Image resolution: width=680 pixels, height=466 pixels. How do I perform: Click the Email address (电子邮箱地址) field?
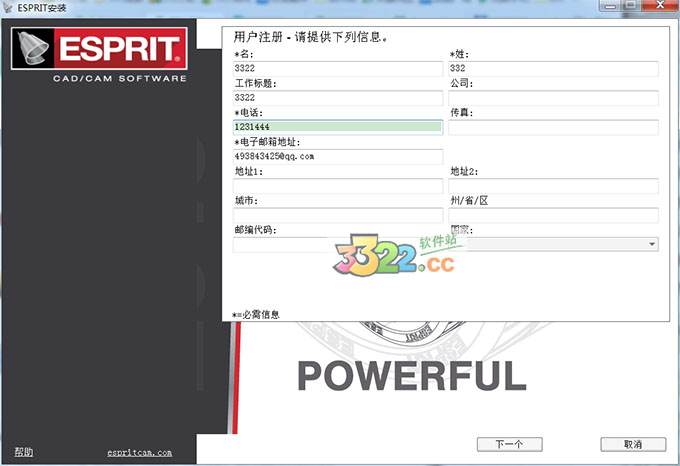point(338,156)
